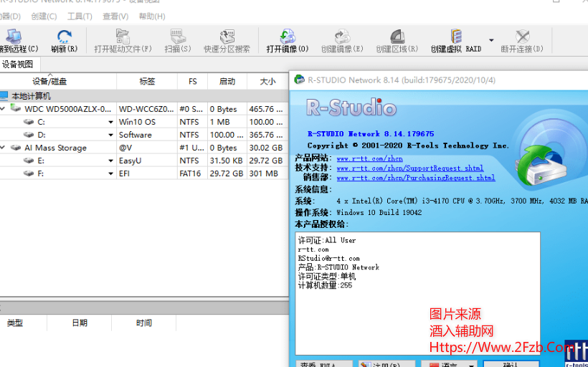Click the Refresh (刷新) toolbar icon
The height and width of the screenshot is (367, 588).
pyautogui.click(x=65, y=37)
